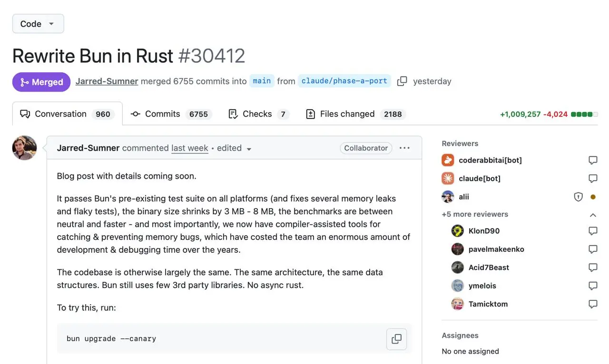Click alii's pending review status dot
The image size is (609, 364).
[593, 197]
